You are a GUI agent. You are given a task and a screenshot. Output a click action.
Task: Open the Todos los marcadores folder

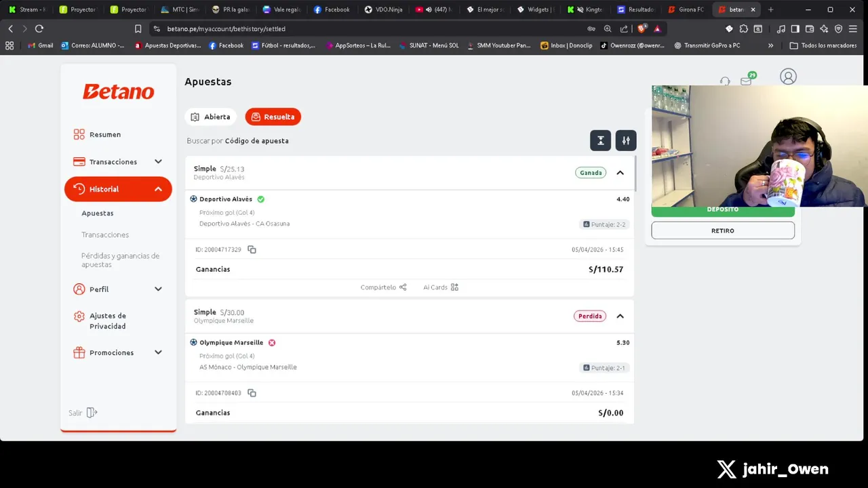tap(823, 45)
